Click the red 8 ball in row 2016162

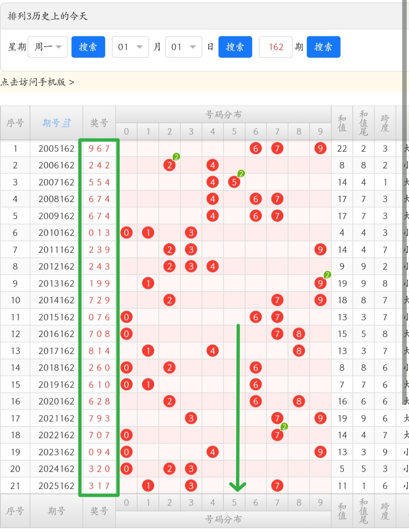point(299,334)
